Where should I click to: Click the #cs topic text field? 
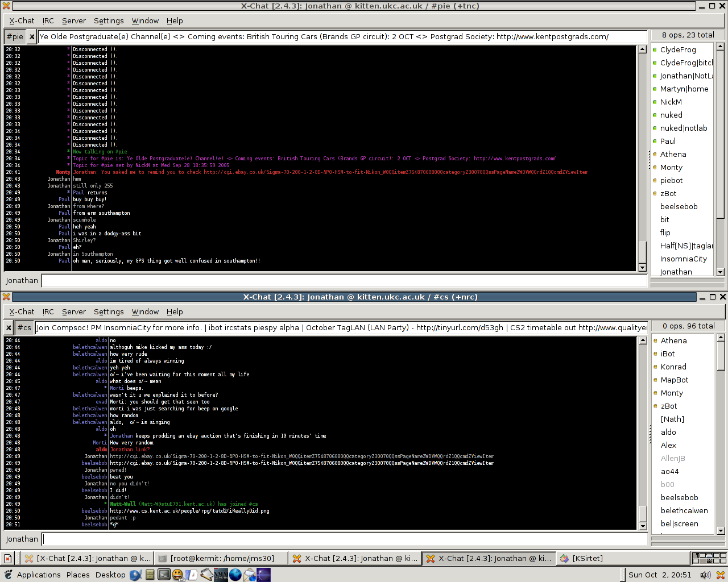tap(341, 327)
